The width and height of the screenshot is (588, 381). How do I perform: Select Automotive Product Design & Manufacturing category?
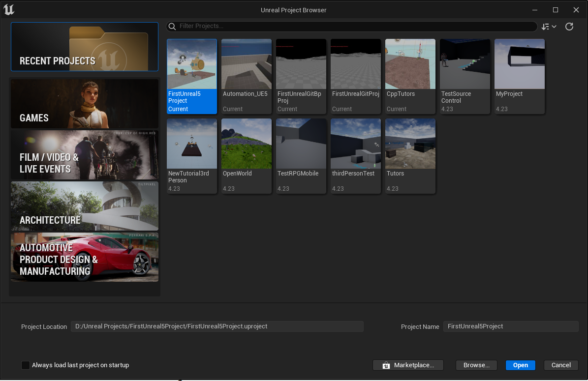(x=85, y=257)
